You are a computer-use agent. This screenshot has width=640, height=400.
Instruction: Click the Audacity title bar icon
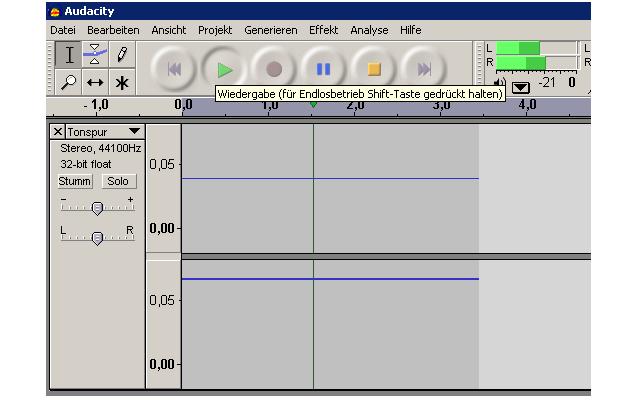coord(55,12)
